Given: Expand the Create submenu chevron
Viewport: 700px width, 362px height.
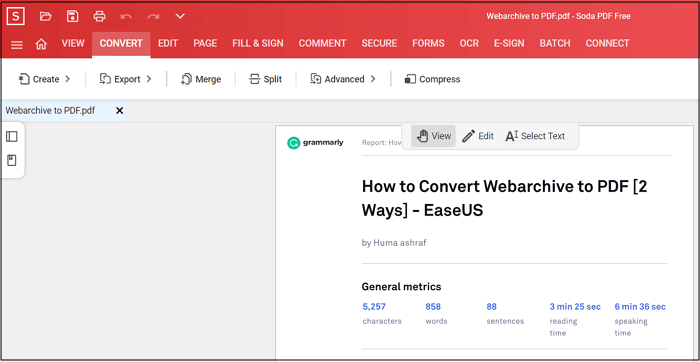Looking at the screenshot, I should (67, 79).
